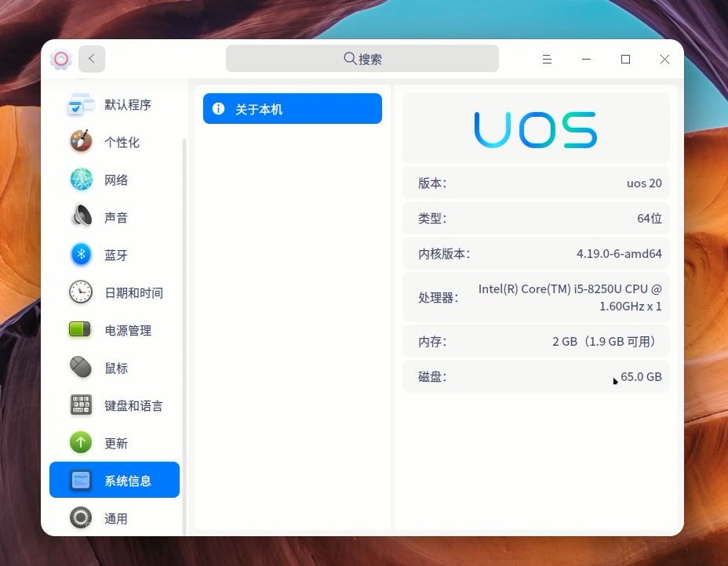
Task: Click kernel version '4.19.0-6-amd64'
Action: point(619,254)
